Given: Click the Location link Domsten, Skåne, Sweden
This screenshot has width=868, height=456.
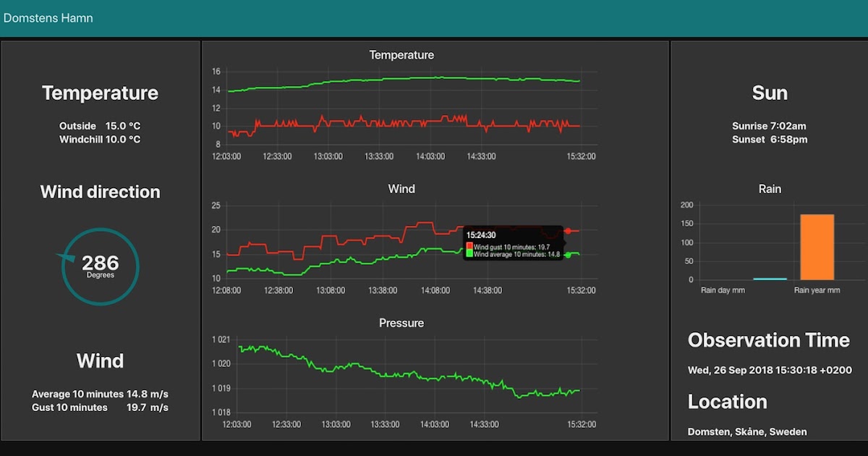Looking at the screenshot, I should 748,431.
